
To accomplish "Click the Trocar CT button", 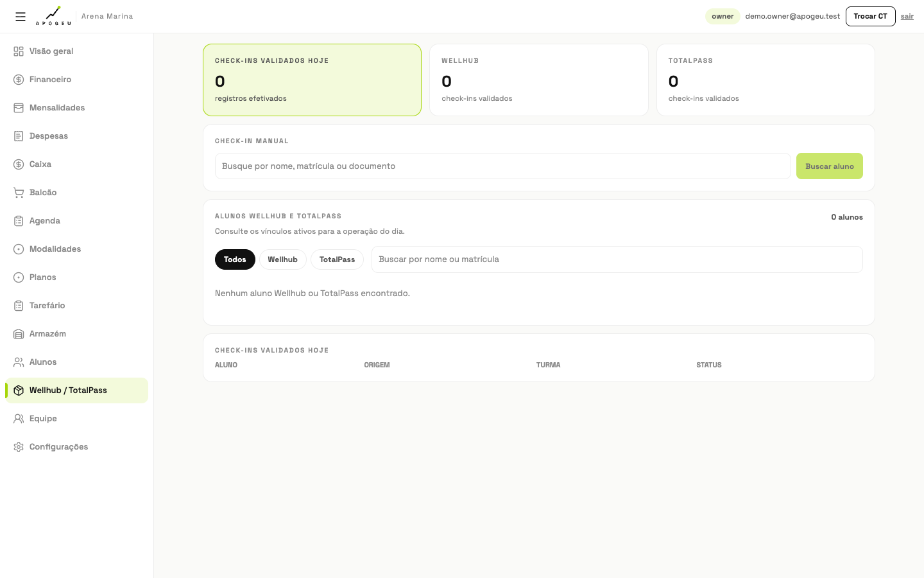I will [x=870, y=16].
